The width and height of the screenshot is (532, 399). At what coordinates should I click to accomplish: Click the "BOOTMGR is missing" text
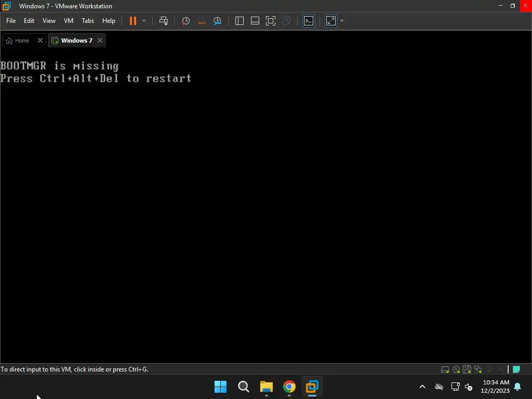60,66
